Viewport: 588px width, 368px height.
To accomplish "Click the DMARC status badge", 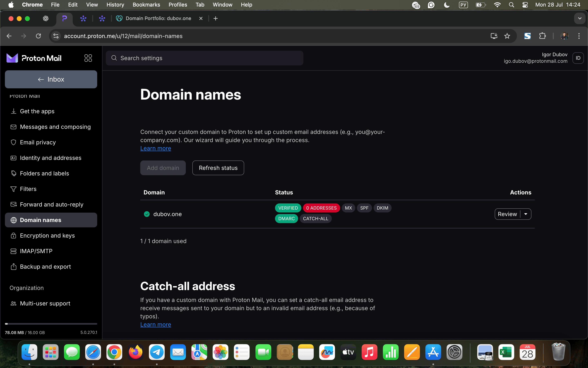I will click(286, 219).
